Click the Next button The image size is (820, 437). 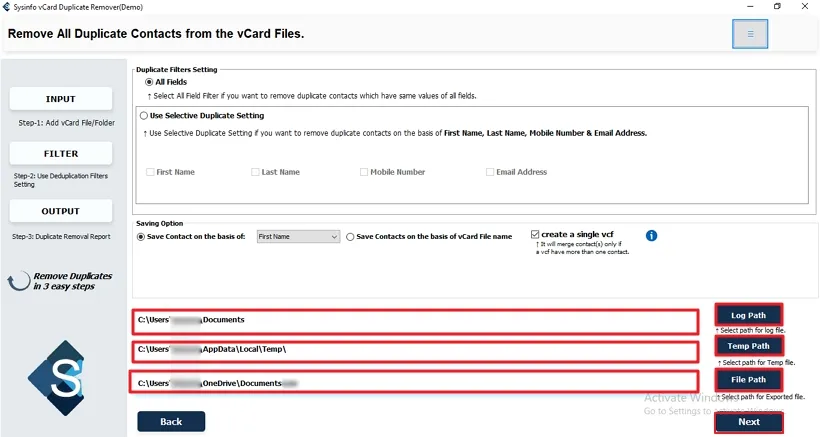tap(749, 422)
